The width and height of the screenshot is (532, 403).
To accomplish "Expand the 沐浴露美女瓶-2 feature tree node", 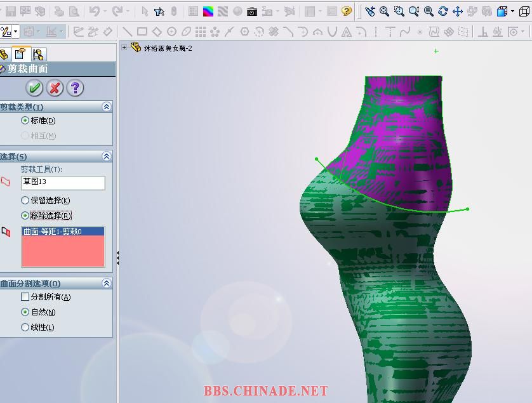I will 124,48.
